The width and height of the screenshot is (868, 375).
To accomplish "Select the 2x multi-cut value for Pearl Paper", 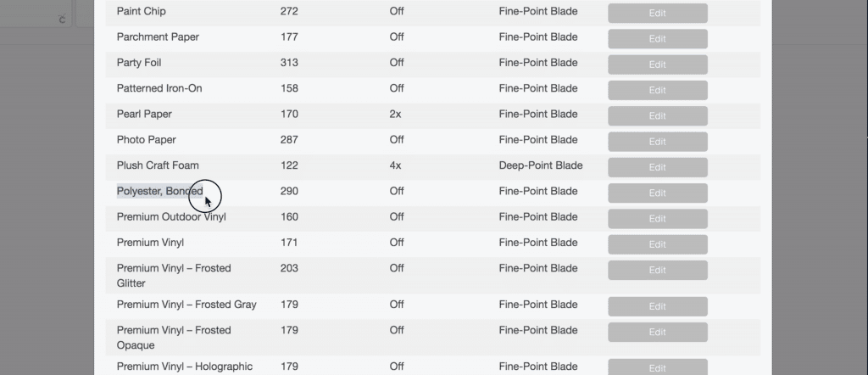I will [395, 114].
